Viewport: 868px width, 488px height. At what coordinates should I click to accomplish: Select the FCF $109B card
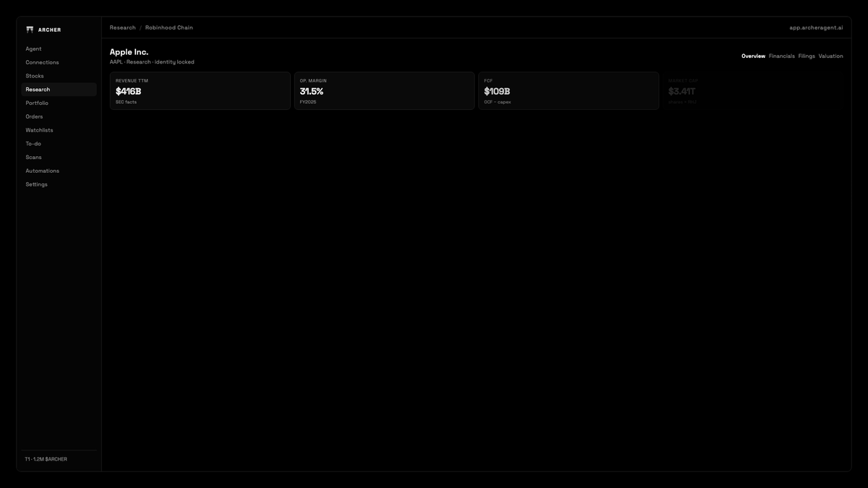pos(569,91)
